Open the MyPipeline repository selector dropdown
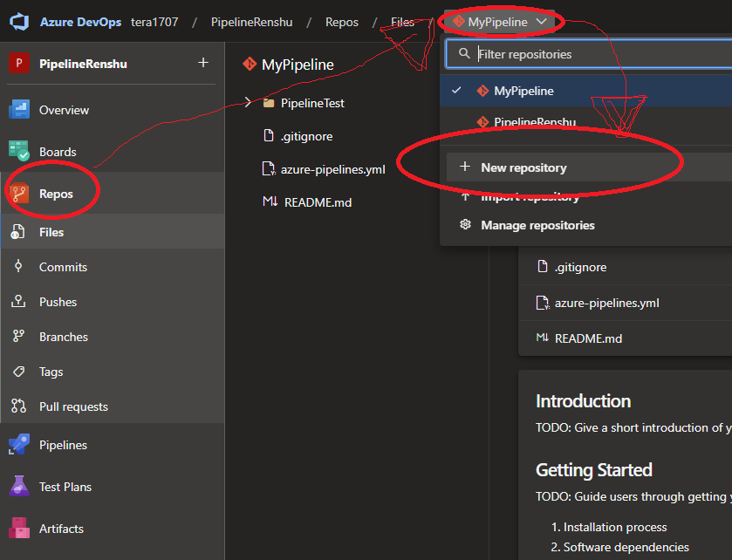This screenshot has height=560, width=732. (499, 22)
